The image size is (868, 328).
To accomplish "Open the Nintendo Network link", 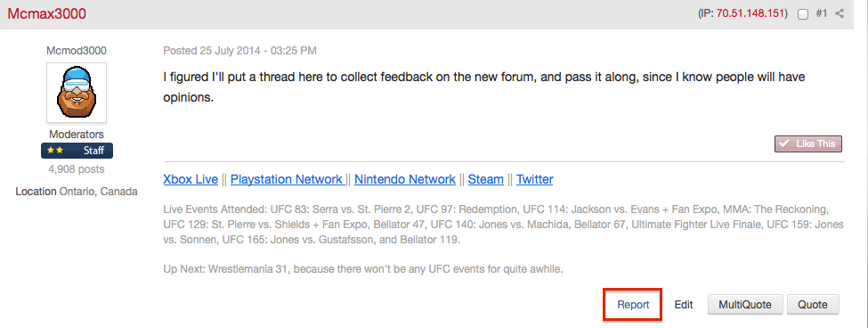I will (x=405, y=179).
